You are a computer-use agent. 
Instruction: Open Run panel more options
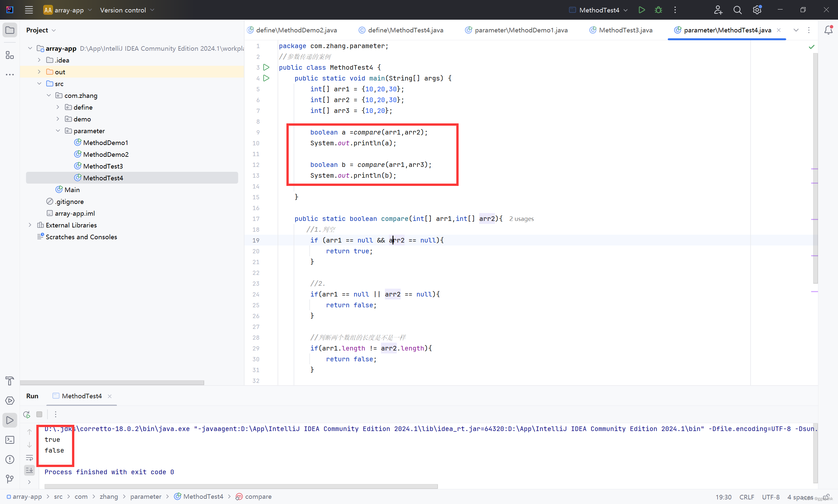(55, 414)
